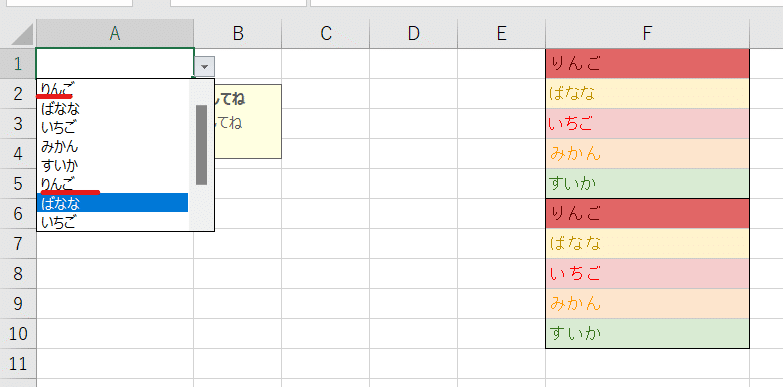Image resolution: width=783 pixels, height=387 pixels.
Task: Click the dropdown list scrollbar thumb
Action: click(x=201, y=145)
